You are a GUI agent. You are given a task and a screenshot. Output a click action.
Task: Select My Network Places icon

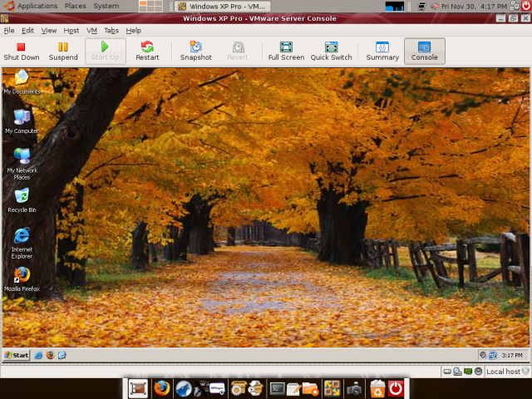[22, 164]
